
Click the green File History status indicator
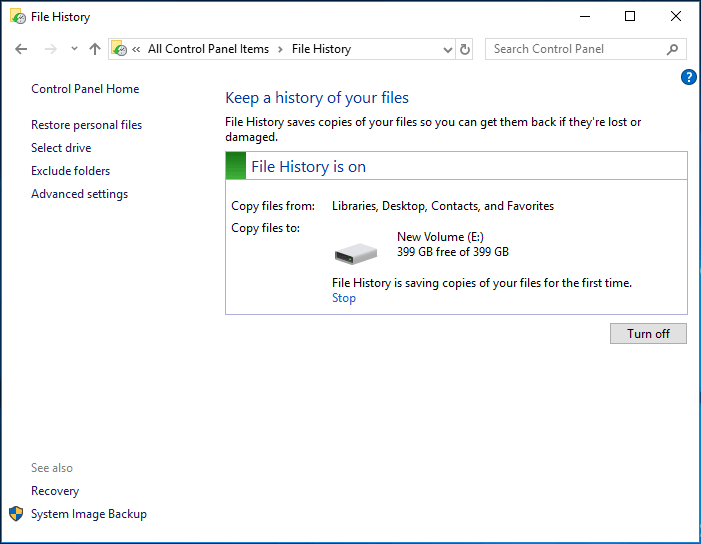pyautogui.click(x=236, y=166)
